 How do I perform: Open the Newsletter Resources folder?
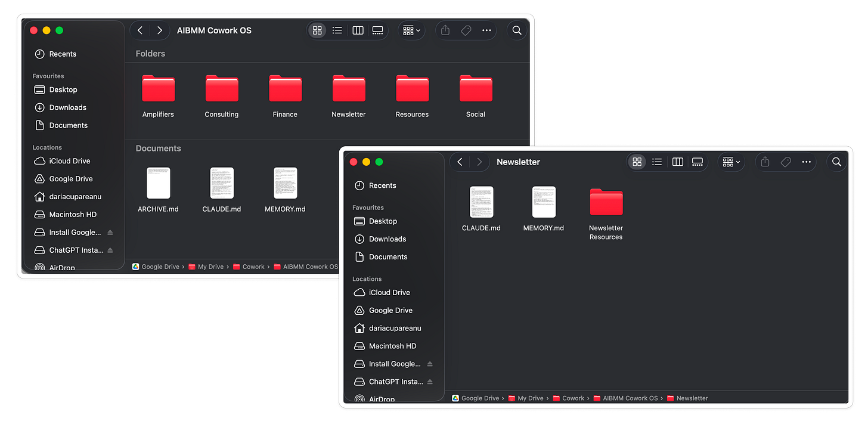pos(606,202)
